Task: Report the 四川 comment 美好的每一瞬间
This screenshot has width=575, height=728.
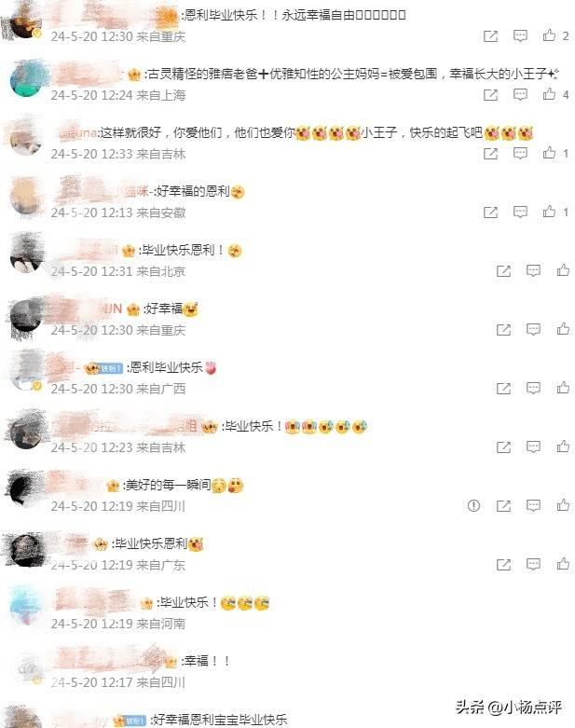Action: pos(473,505)
